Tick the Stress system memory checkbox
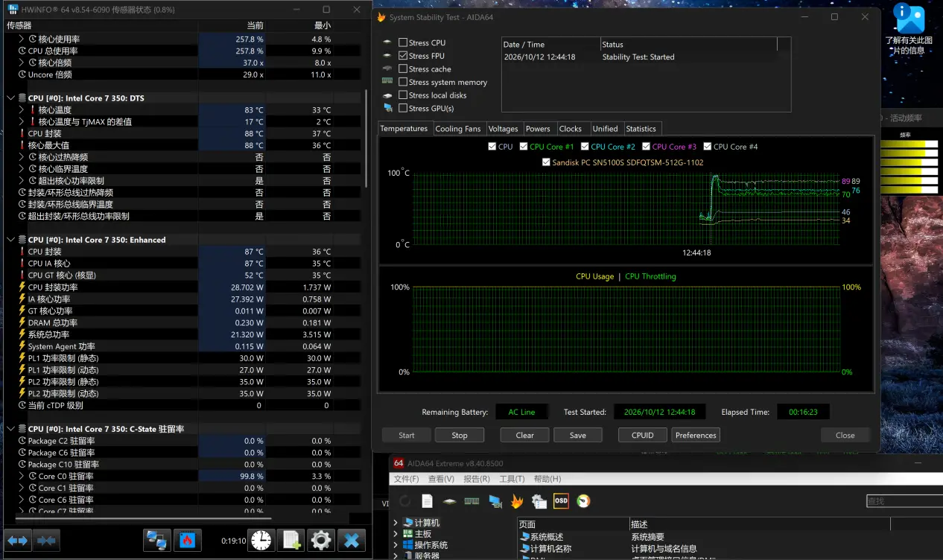This screenshot has height=560, width=943. tap(403, 82)
